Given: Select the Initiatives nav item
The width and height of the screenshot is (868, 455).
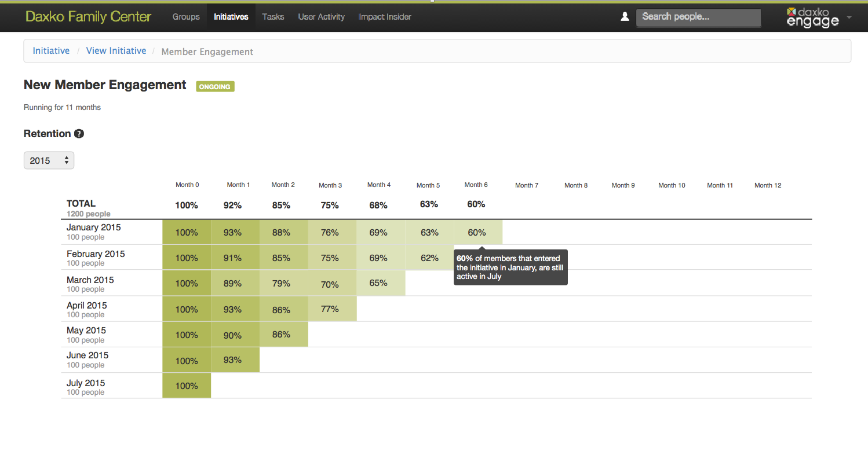Looking at the screenshot, I should (x=231, y=17).
